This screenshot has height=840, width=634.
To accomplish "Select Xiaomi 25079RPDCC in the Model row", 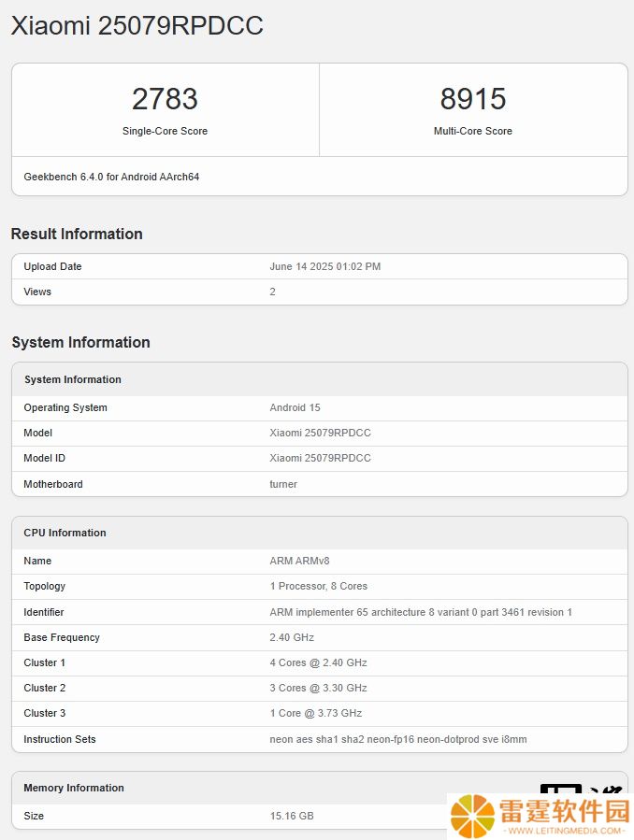I will [321, 433].
